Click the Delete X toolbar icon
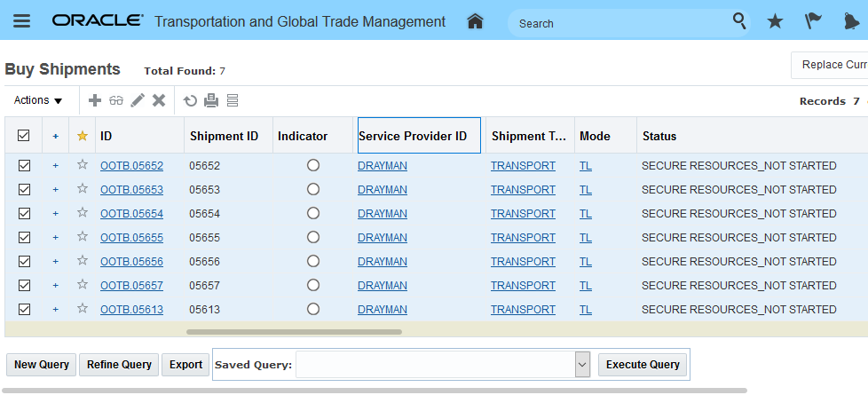The height and width of the screenshot is (395, 868). tap(159, 100)
